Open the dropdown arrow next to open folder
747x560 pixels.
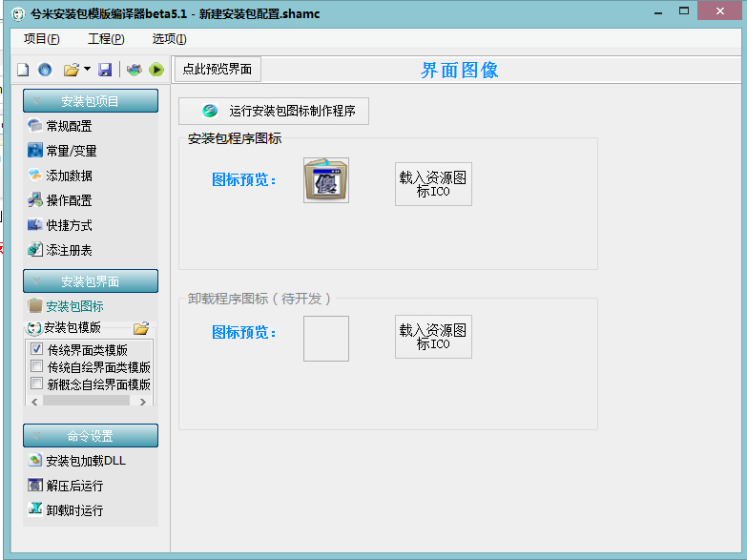[87, 70]
